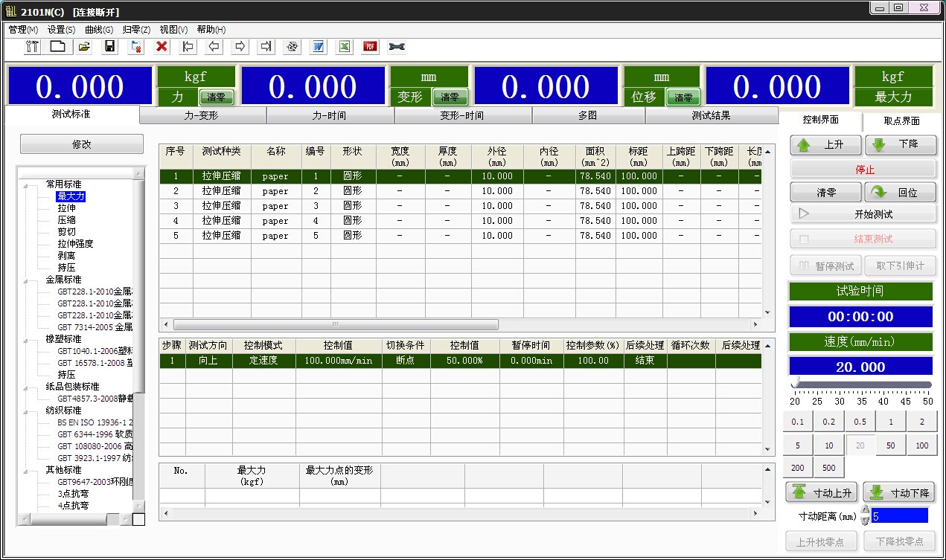946x560 pixels.
Task: Click the 寸动上升 jog button
Action: pyautogui.click(x=822, y=492)
